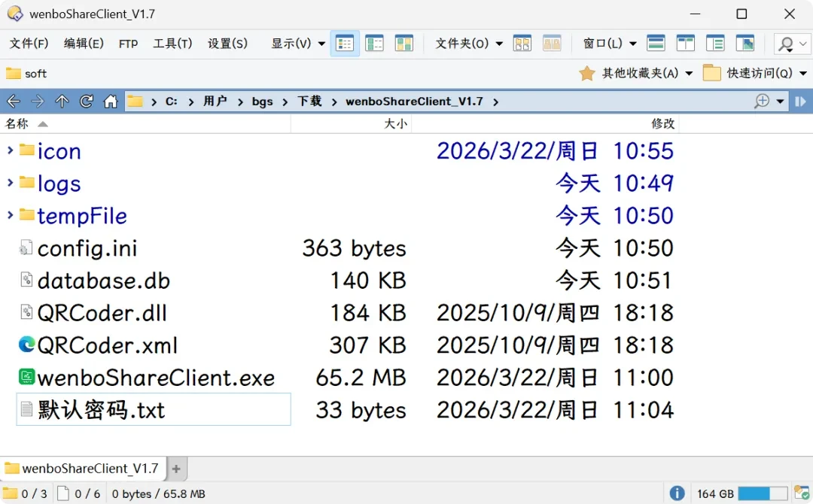Expand the tempFile folder arrow
This screenshot has height=504, width=813.
[10, 215]
